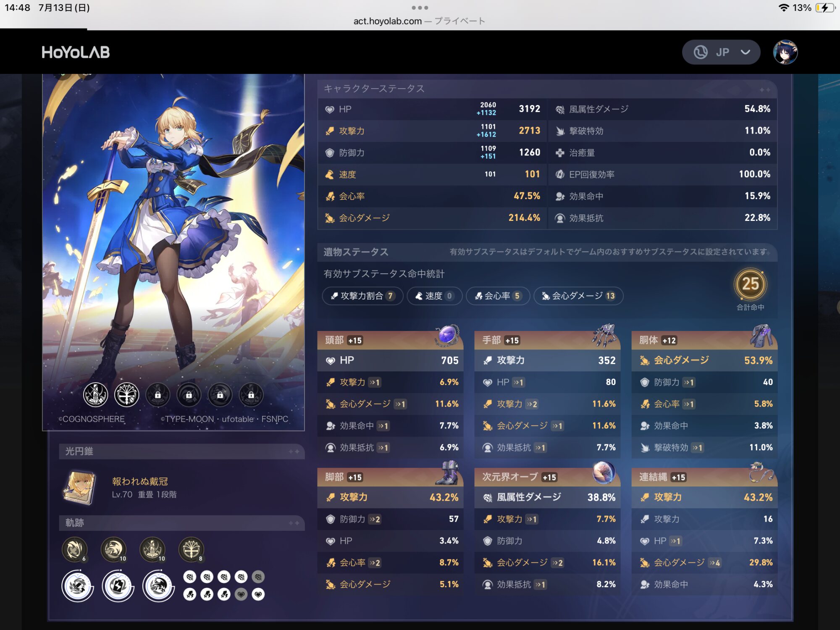The image size is (840, 630).
Task: Select the EP回復効率 100.0% status row
Action: tap(663, 174)
